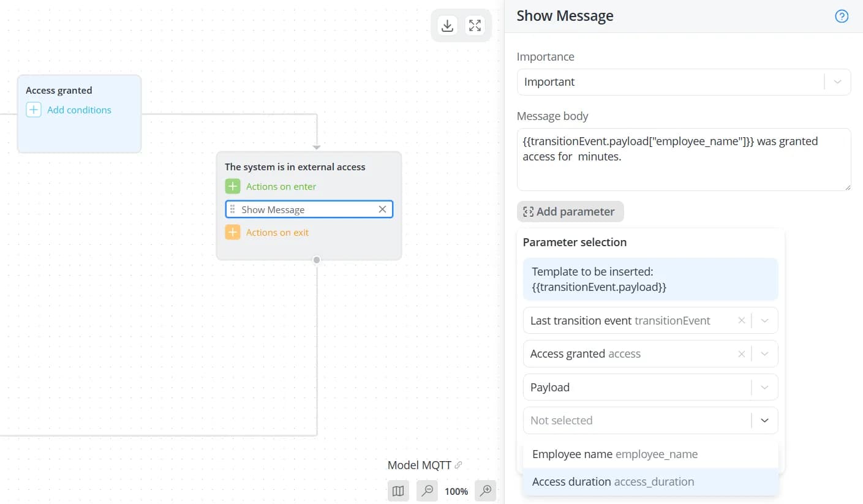
Task: Click the Add parameter button
Action: [570, 212]
